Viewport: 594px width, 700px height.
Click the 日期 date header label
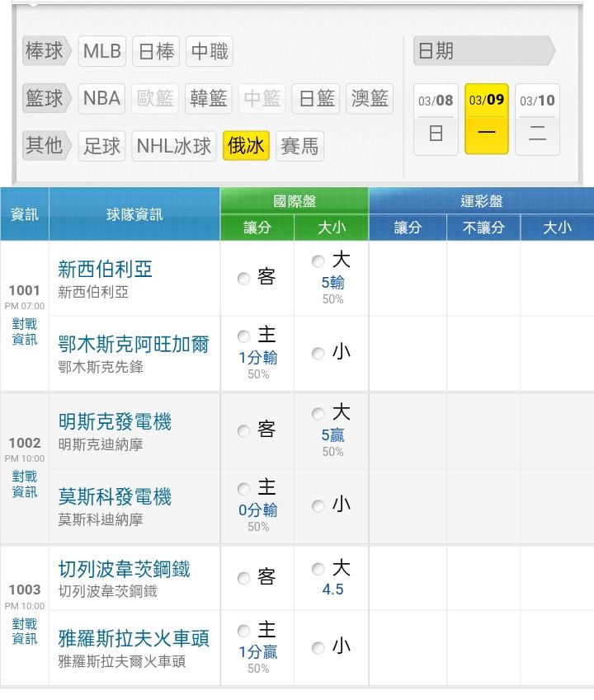pyautogui.click(x=436, y=51)
